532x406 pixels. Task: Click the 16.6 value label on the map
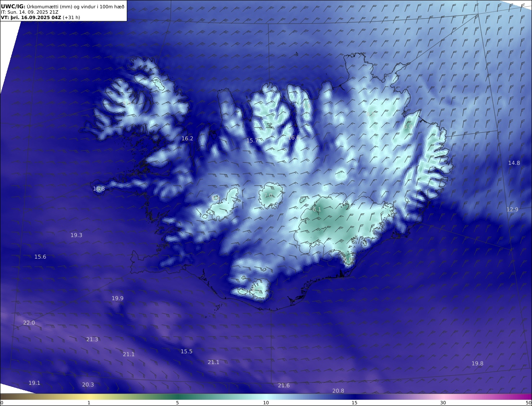point(294,138)
